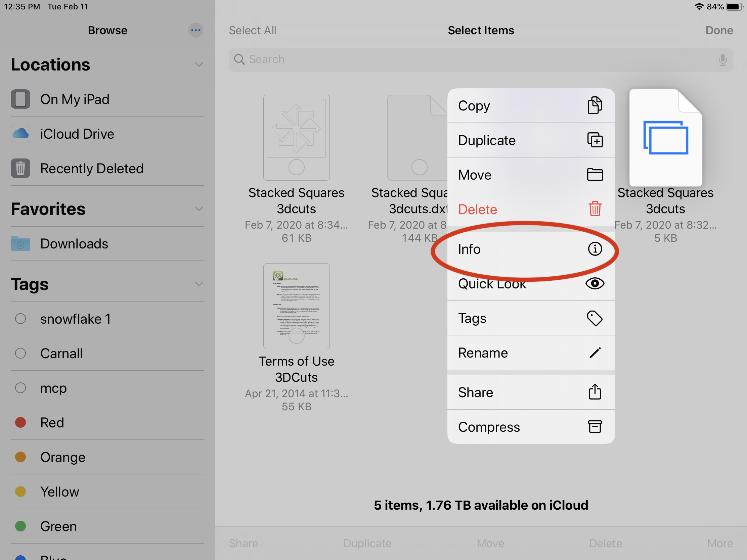Select the Red tag color dot
747x560 pixels.
[20, 422]
